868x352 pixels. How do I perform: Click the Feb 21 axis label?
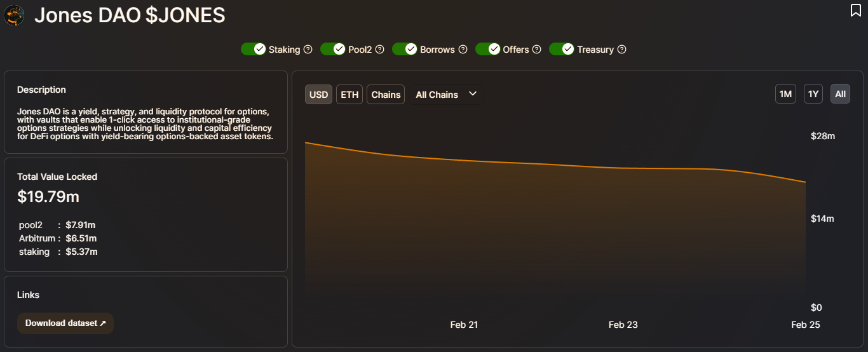pyautogui.click(x=464, y=325)
